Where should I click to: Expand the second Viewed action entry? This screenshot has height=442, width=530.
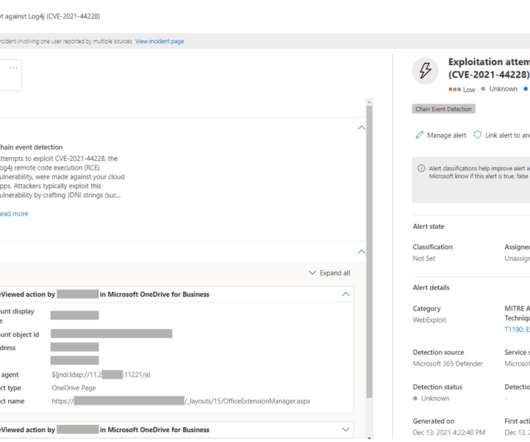coord(345,429)
